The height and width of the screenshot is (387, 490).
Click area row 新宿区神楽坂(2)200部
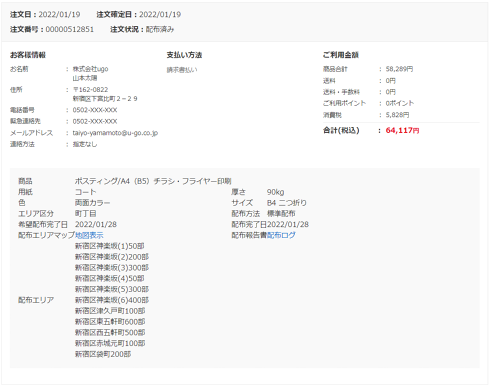(x=112, y=257)
